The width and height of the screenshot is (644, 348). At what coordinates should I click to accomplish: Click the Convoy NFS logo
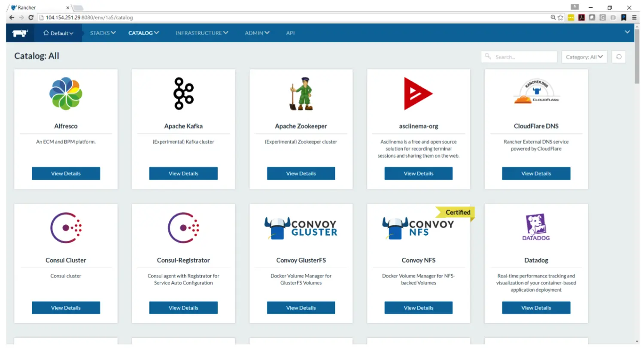(418, 228)
